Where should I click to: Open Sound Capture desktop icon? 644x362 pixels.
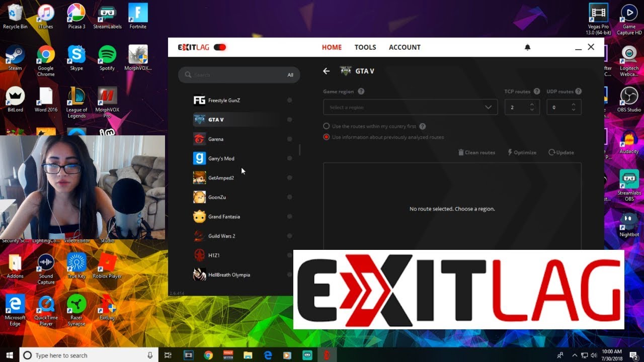(46, 269)
